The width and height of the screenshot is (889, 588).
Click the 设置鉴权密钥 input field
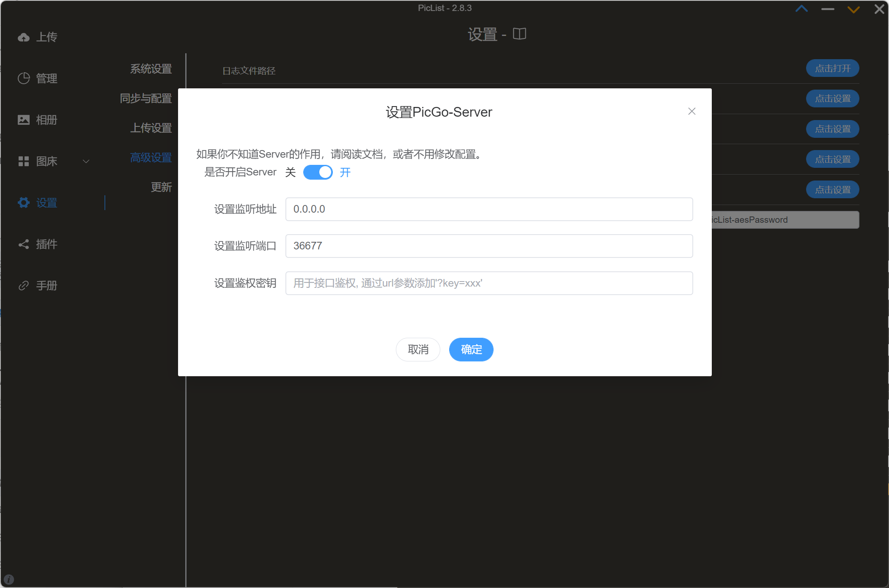coord(489,283)
